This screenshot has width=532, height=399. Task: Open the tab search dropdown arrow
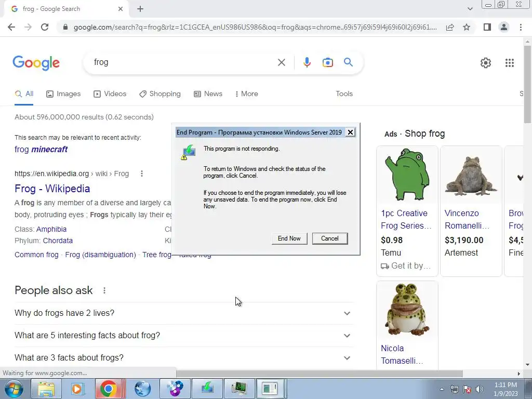pyautogui.click(x=470, y=9)
